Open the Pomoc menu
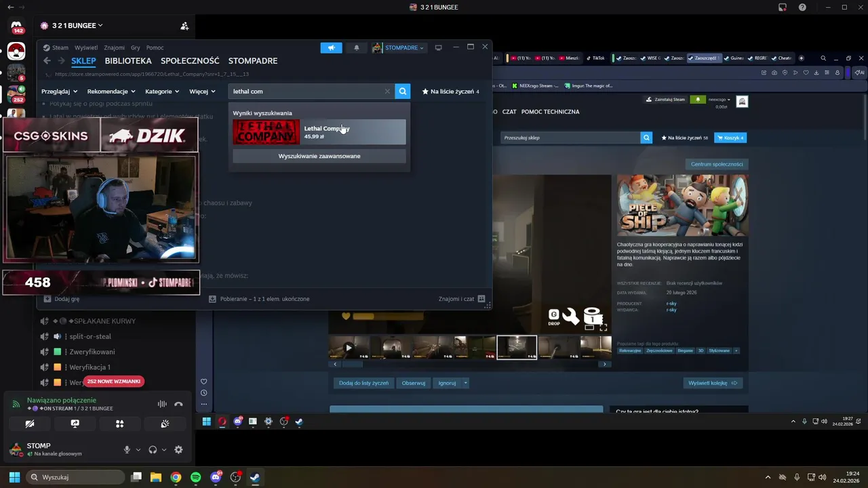868x488 pixels. [x=155, y=47]
